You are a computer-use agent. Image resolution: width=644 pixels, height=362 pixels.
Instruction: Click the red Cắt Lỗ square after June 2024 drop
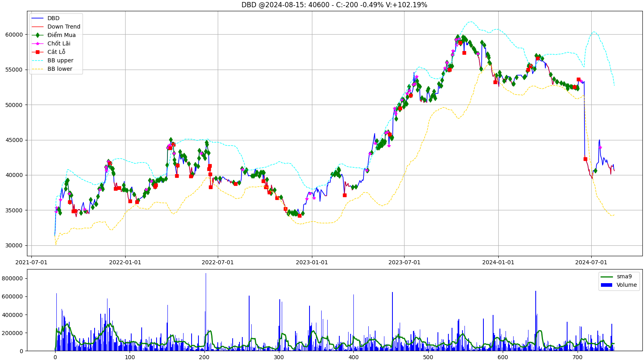[585, 159]
